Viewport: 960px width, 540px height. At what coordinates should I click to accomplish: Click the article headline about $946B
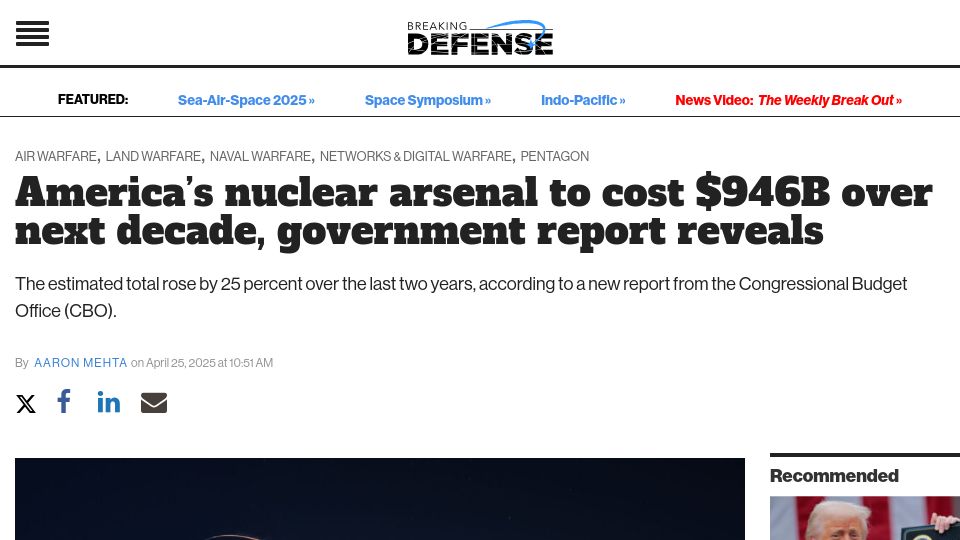473,211
